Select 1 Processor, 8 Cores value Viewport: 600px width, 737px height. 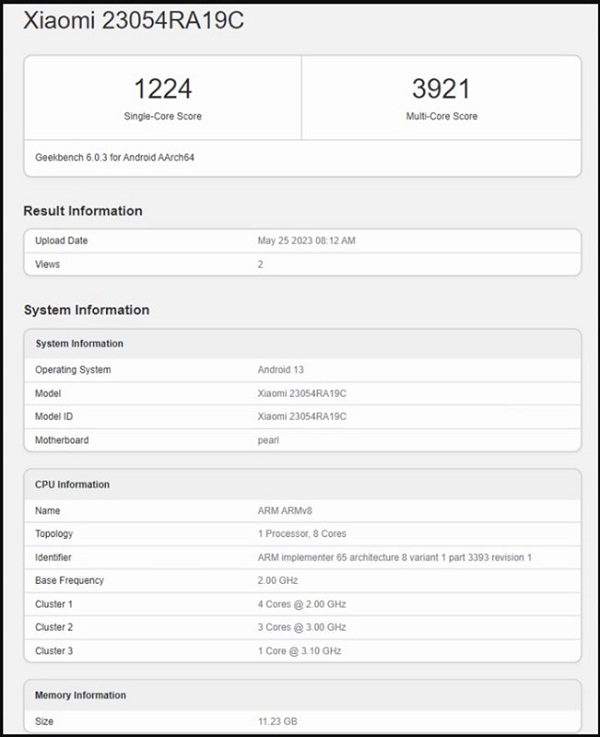[x=302, y=534]
